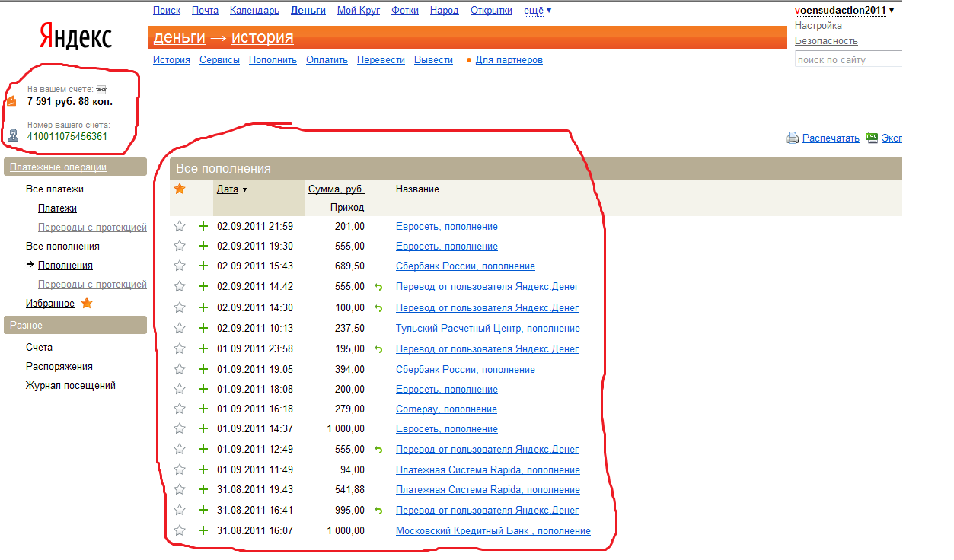This screenshot has height=560, width=954.
Task: Click the hide balance glasses icon
Action: point(101,89)
